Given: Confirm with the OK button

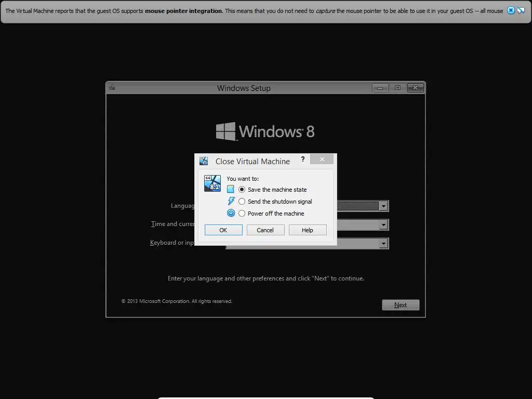Looking at the screenshot, I should [x=223, y=230].
